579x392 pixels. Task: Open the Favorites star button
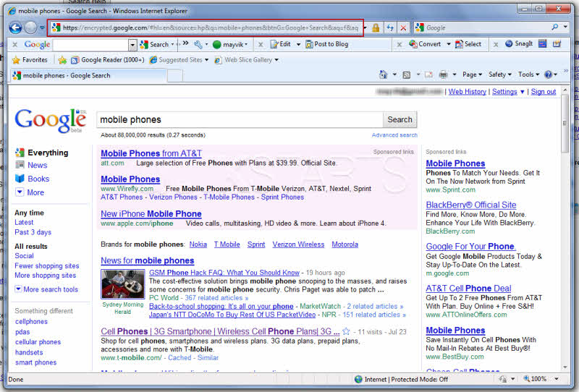(30, 60)
